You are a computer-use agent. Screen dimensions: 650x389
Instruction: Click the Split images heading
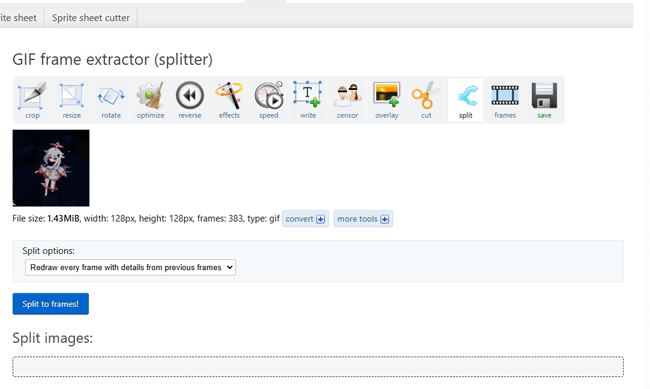click(53, 338)
